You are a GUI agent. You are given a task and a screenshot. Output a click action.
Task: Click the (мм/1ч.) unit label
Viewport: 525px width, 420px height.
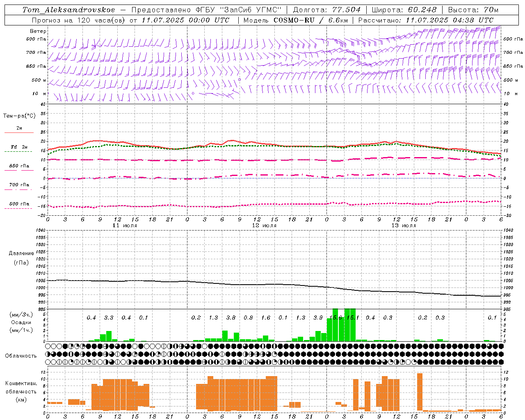(21, 331)
